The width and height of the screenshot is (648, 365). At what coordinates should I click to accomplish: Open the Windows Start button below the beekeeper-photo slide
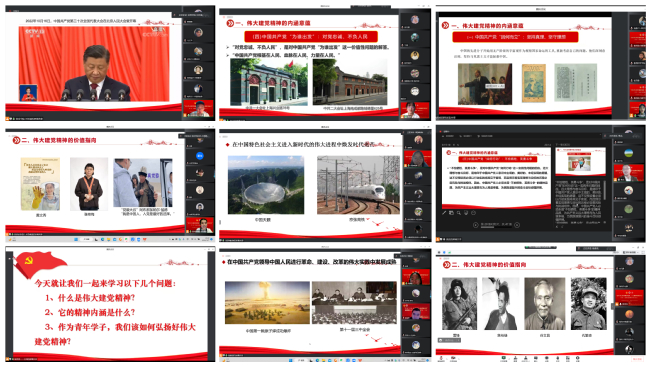(76, 239)
